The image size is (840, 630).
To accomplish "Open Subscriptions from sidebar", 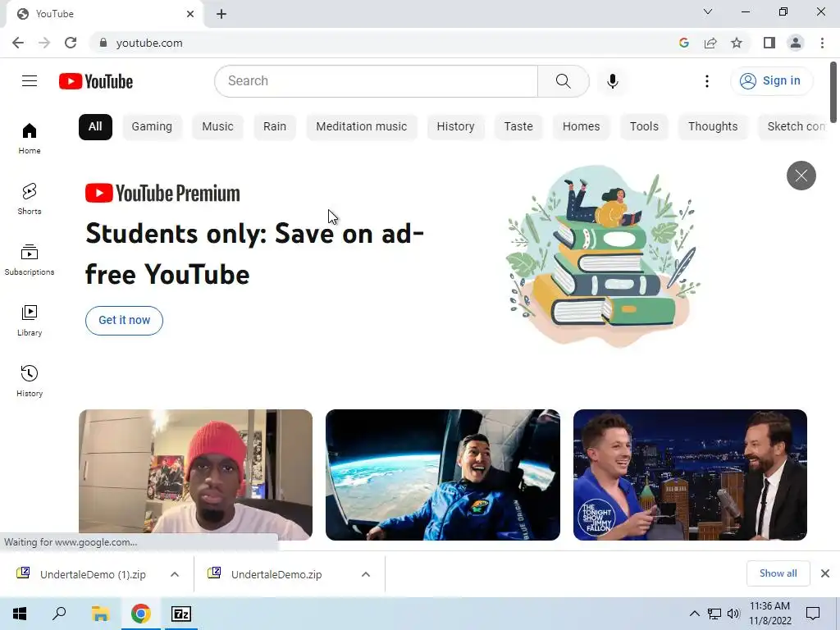I will pos(30,260).
